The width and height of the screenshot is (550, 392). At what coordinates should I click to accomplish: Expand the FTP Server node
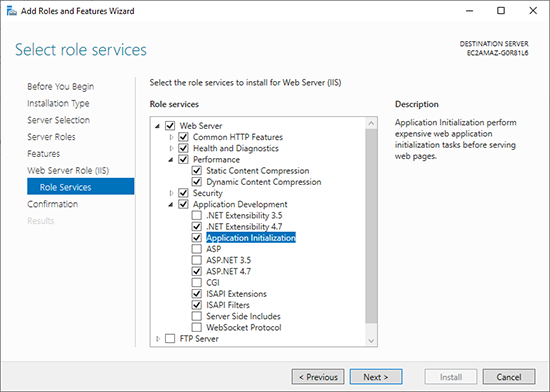(x=158, y=339)
